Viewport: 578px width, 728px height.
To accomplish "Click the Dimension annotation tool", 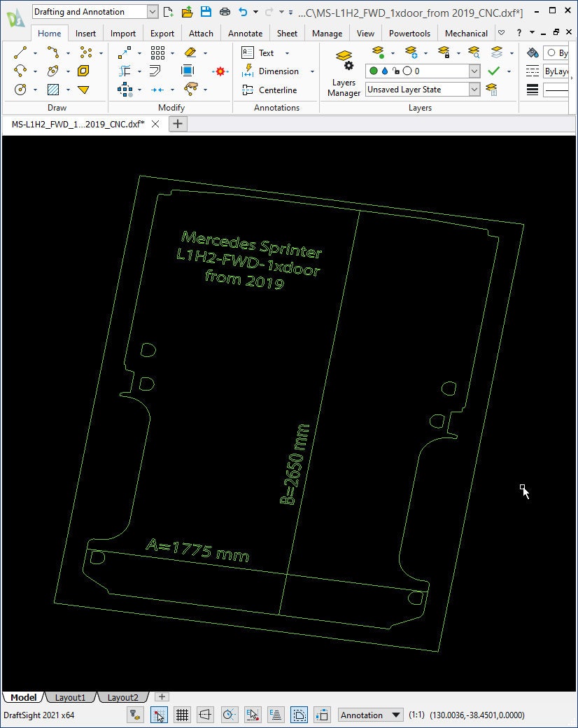I will click(270, 71).
